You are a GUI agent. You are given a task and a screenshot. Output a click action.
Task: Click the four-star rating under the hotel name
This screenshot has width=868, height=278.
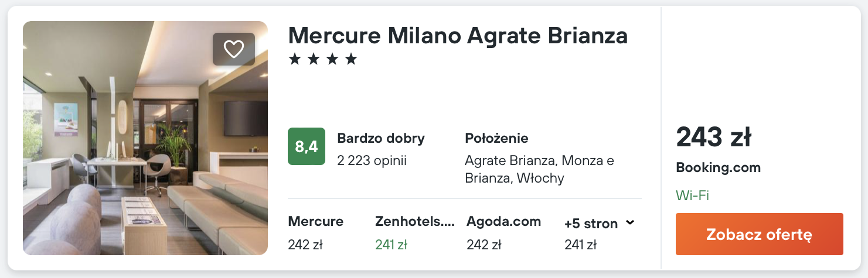[x=323, y=59]
